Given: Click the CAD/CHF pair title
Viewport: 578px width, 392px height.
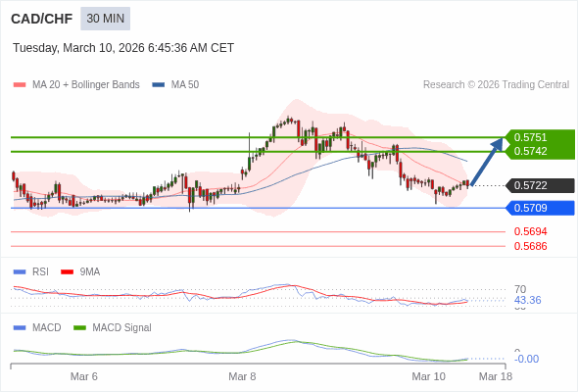Looking at the screenshot, I should (x=42, y=19).
